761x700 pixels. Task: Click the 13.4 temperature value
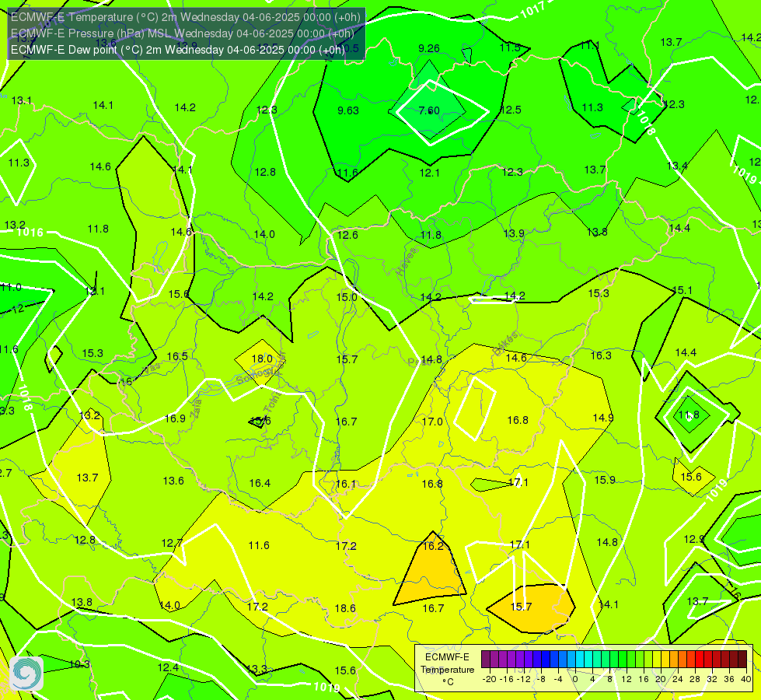click(x=677, y=166)
